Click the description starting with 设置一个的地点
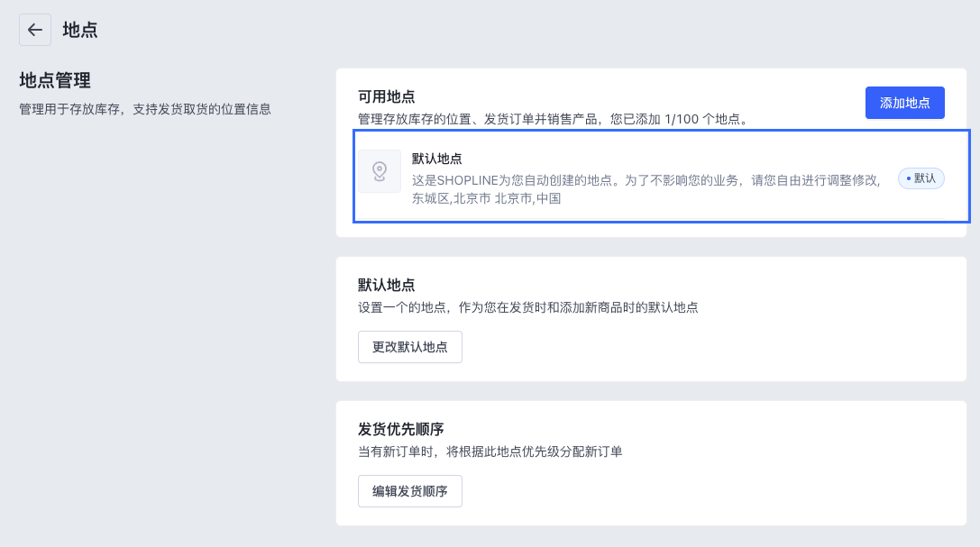The width and height of the screenshot is (980, 547). (527, 307)
